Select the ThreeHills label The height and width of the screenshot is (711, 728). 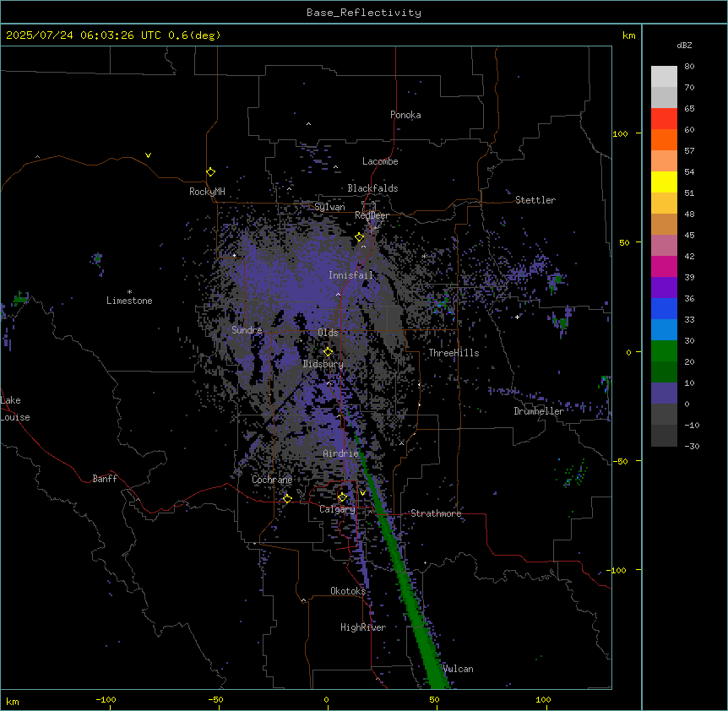coord(454,353)
